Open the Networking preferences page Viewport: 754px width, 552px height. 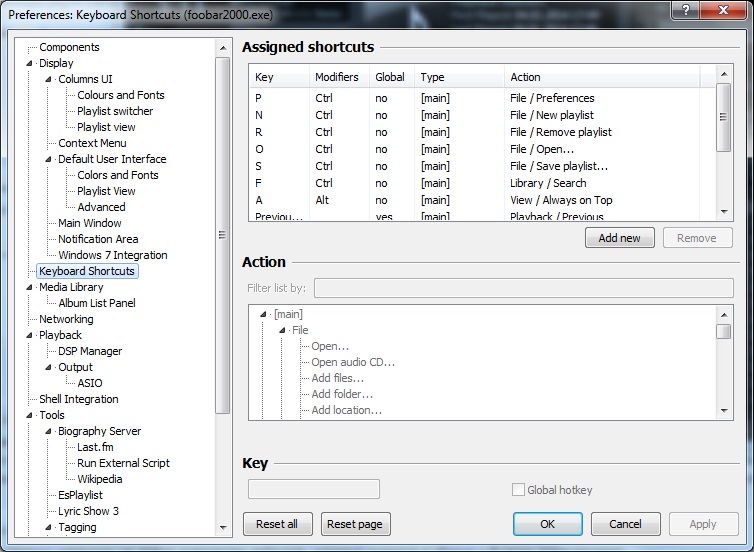click(66, 319)
